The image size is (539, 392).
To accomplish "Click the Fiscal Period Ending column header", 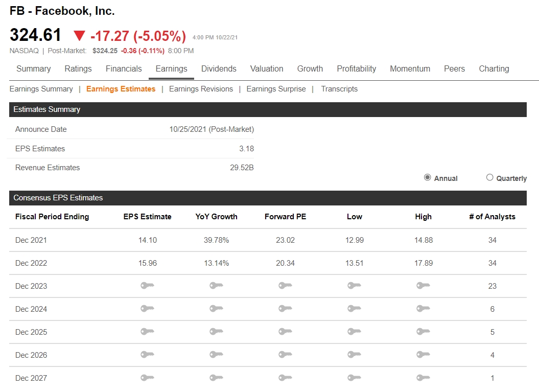I will coord(52,217).
